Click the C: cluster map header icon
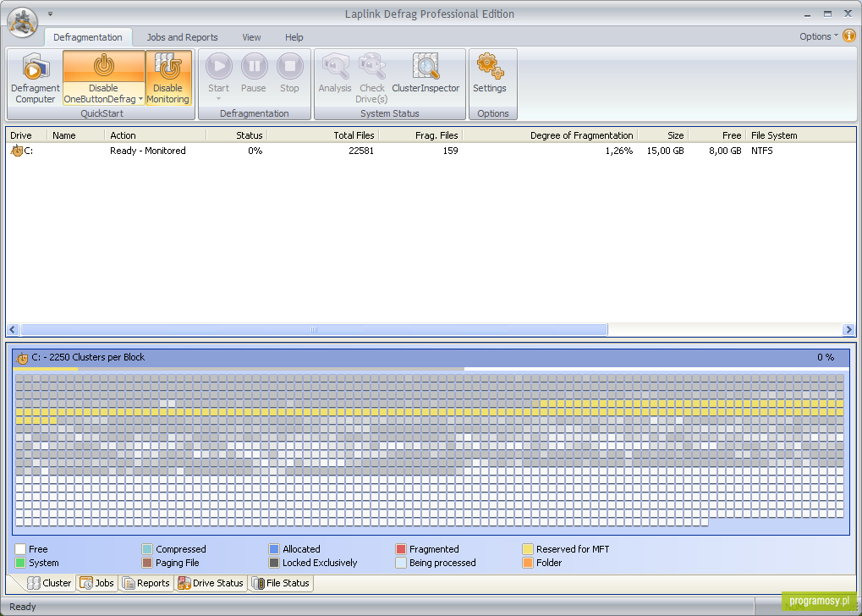This screenshot has width=862, height=616. tap(22, 358)
